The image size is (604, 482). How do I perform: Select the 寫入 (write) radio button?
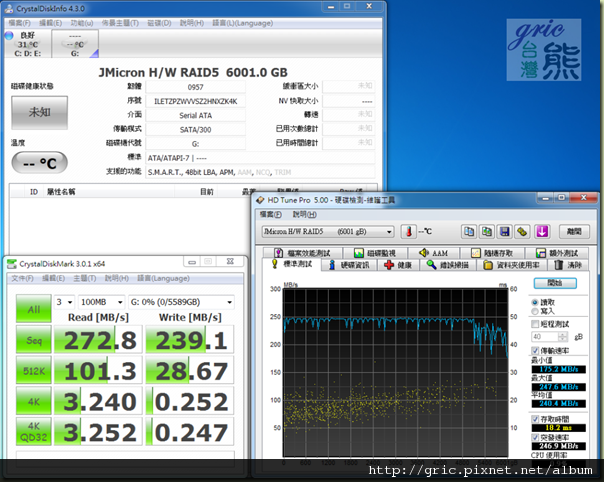click(535, 312)
